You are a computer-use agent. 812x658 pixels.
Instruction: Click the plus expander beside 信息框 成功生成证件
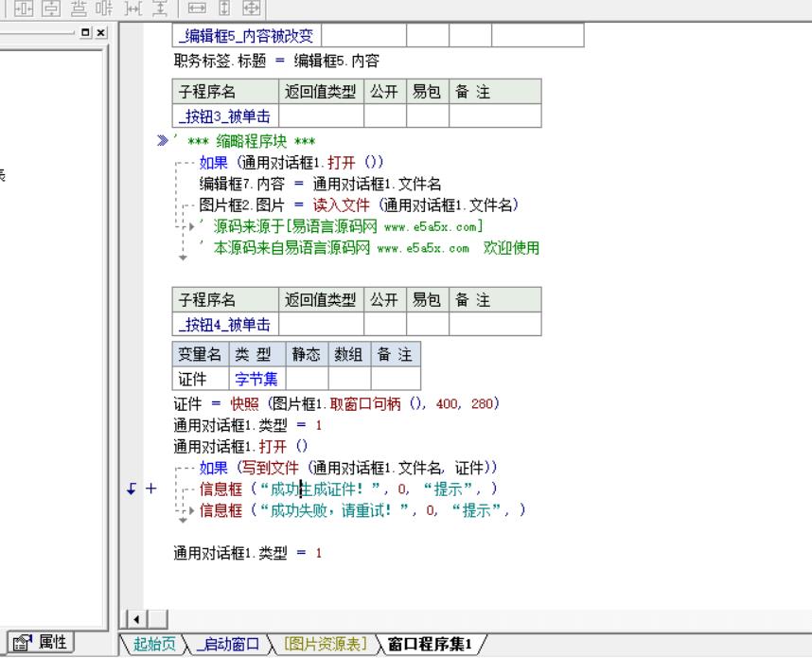click(x=150, y=489)
